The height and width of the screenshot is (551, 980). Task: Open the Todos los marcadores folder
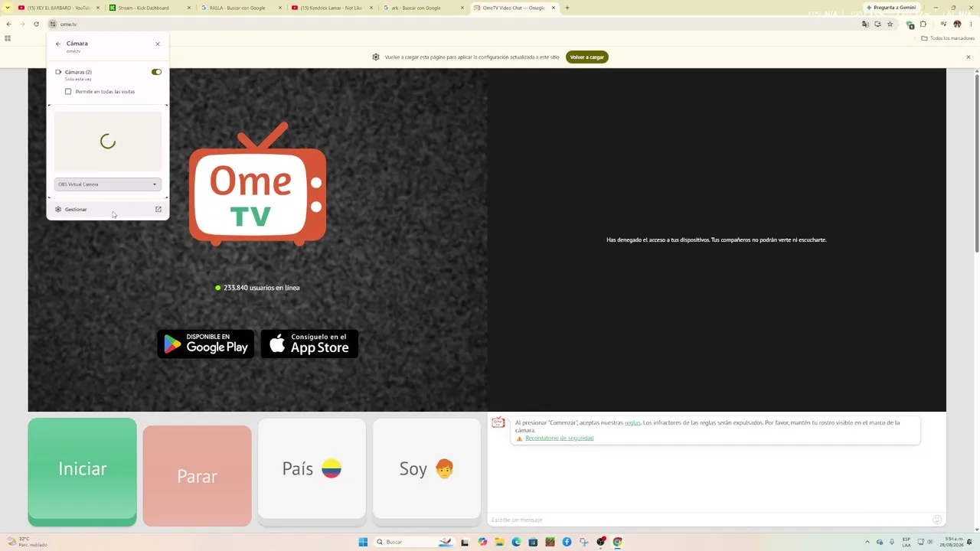[x=948, y=38]
